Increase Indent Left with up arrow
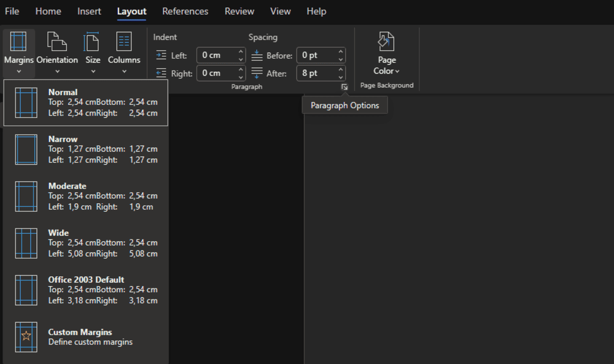This screenshot has width=614, height=364. pyautogui.click(x=241, y=52)
